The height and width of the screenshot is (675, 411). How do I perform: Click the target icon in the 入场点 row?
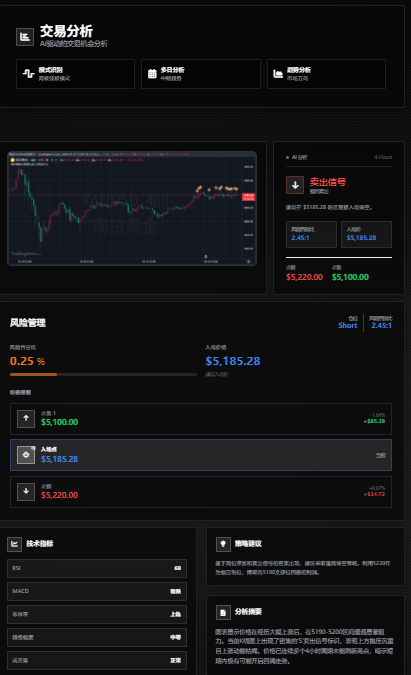pyautogui.click(x=26, y=455)
